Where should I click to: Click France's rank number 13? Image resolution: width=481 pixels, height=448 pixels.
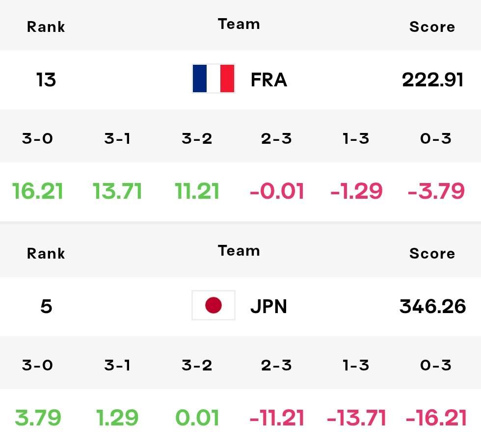46,79
